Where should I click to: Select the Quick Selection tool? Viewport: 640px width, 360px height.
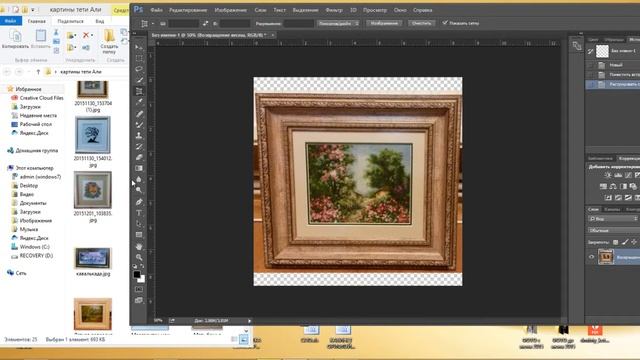[139, 80]
